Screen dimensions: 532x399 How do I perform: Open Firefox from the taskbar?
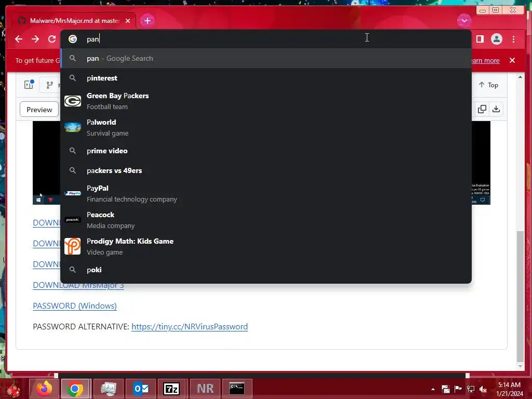click(x=45, y=389)
